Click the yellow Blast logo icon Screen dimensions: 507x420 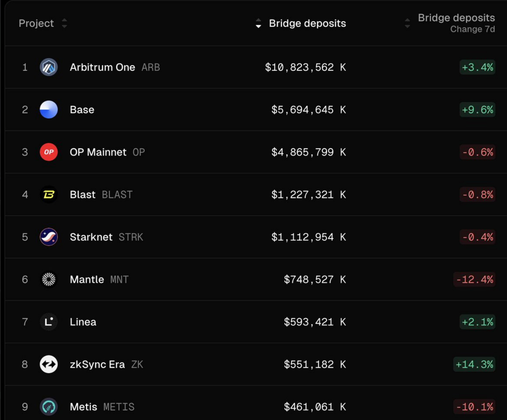[x=48, y=195]
